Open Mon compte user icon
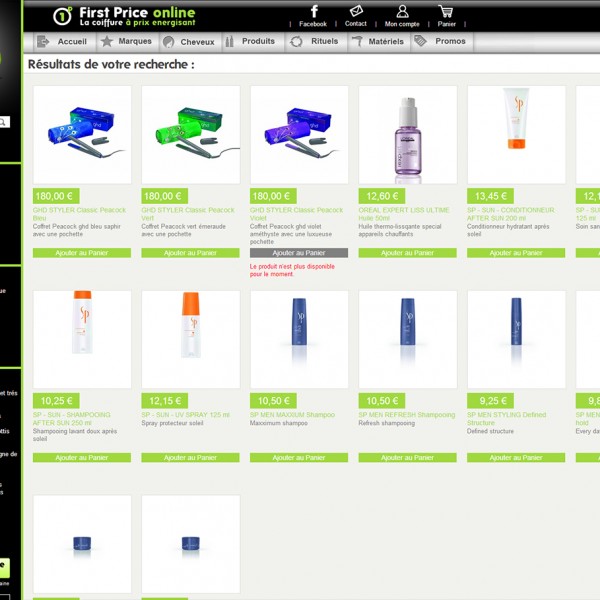The width and height of the screenshot is (600, 600). pos(402,12)
